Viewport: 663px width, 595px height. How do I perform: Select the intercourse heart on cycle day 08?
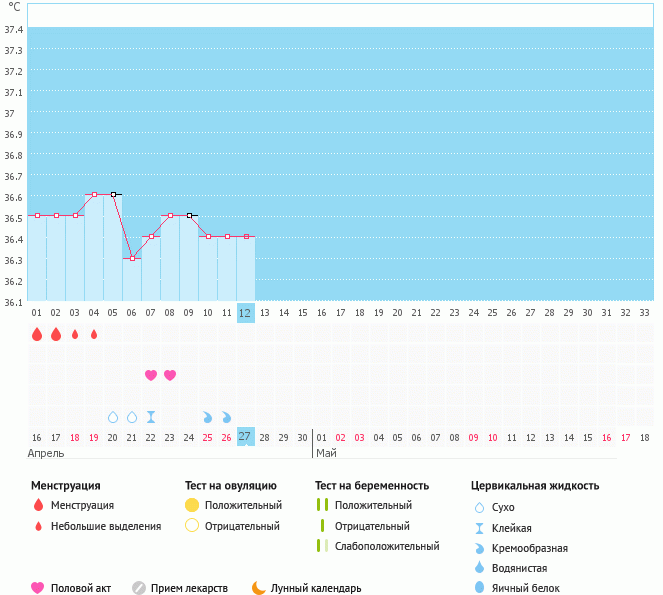(x=170, y=375)
